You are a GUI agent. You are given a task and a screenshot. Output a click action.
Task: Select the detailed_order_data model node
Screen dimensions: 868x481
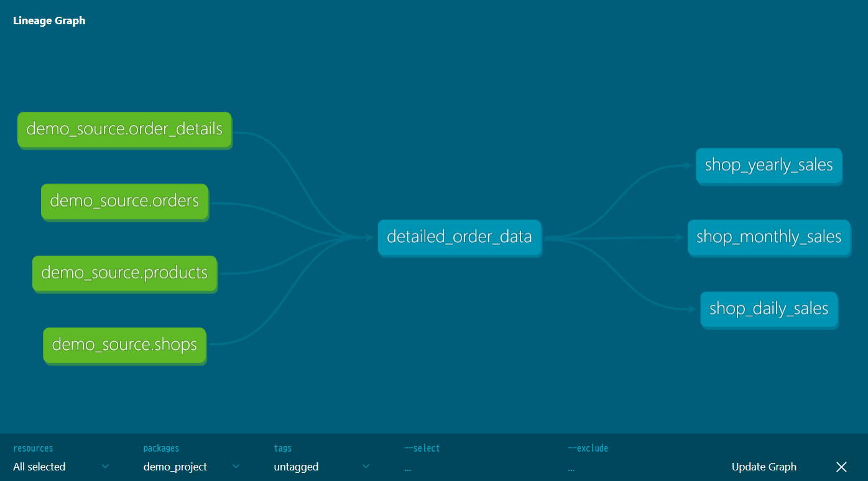click(x=459, y=237)
